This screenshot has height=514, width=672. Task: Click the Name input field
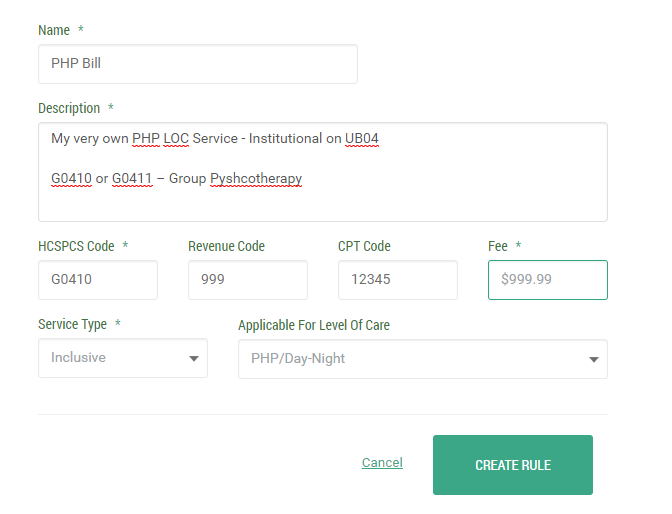[198, 64]
